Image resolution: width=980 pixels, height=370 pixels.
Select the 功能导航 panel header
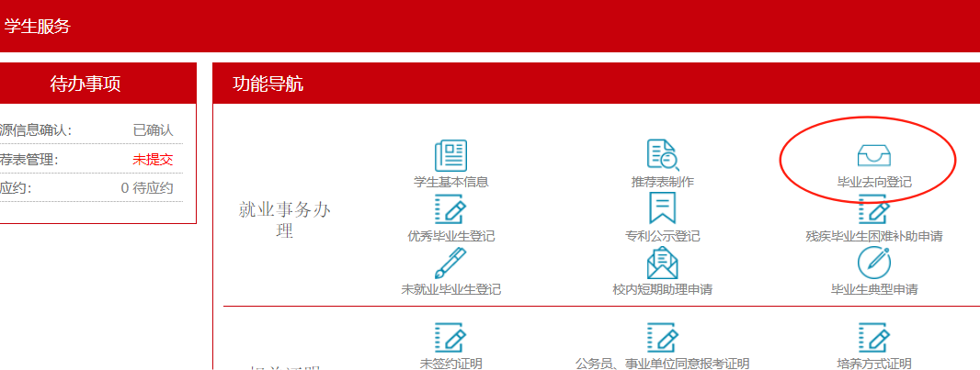[x=268, y=84]
